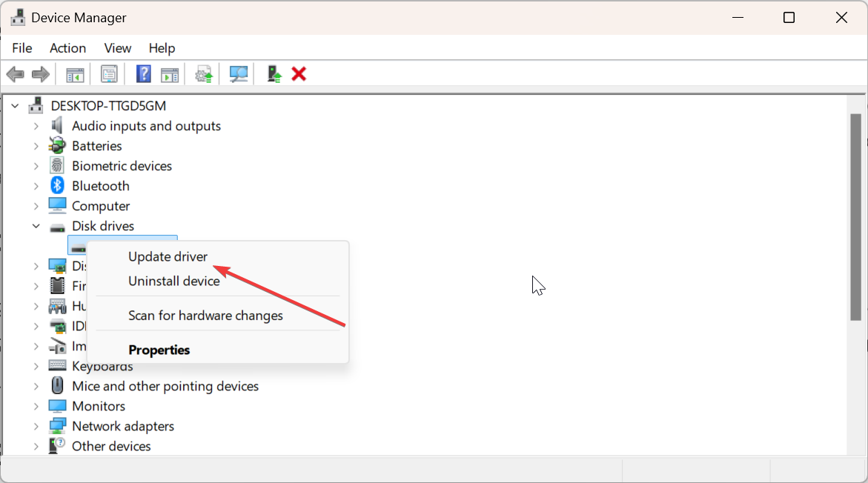Expand the Biometric devices chevron
The height and width of the screenshot is (483, 868).
[x=36, y=166]
